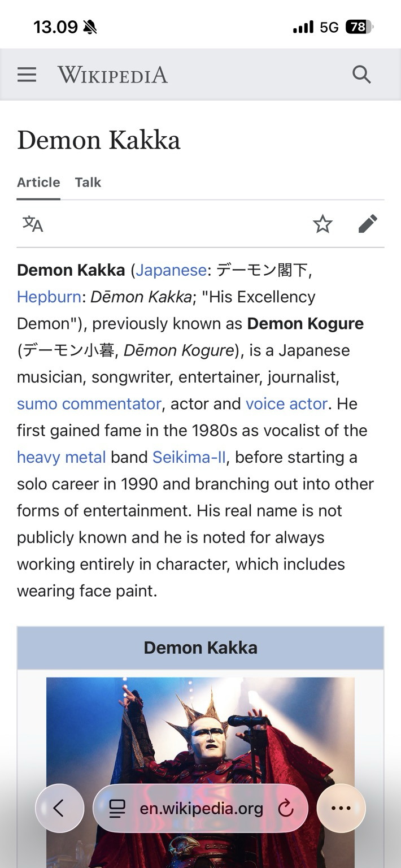Go back with browser back arrow
This screenshot has height=868, width=401.
pyautogui.click(x=59, y=808)
